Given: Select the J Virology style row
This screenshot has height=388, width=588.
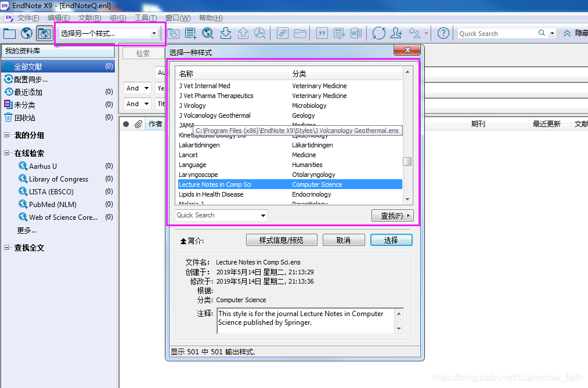Looking at the screenshot, I should [x=290, y=106].
